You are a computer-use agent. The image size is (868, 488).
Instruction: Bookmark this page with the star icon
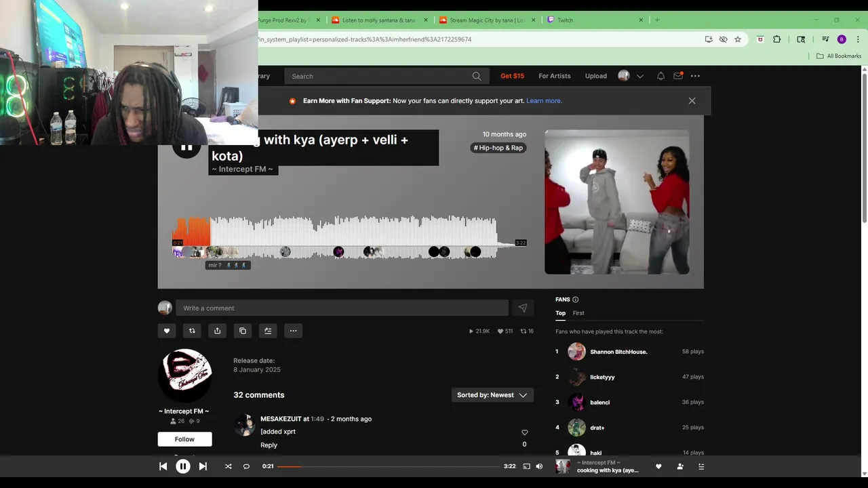[x=738, y=39]
